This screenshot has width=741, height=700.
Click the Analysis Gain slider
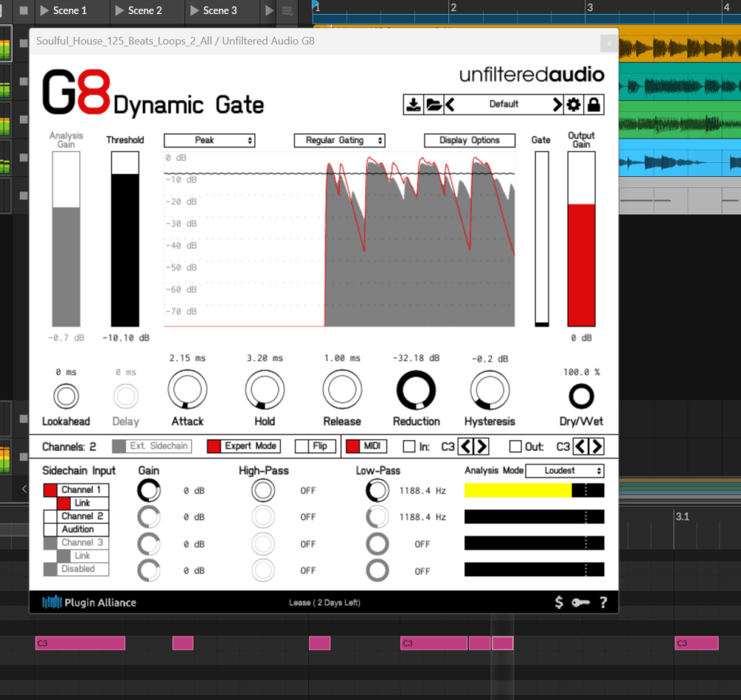click(66, 239)
